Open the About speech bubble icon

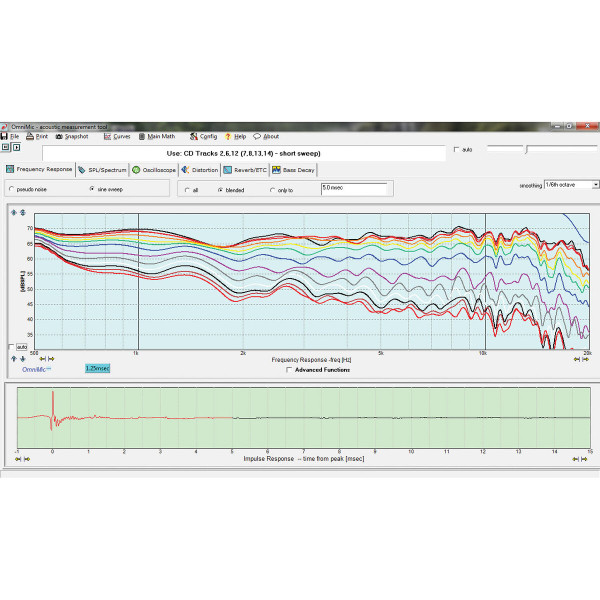click(x=257, y=136)
